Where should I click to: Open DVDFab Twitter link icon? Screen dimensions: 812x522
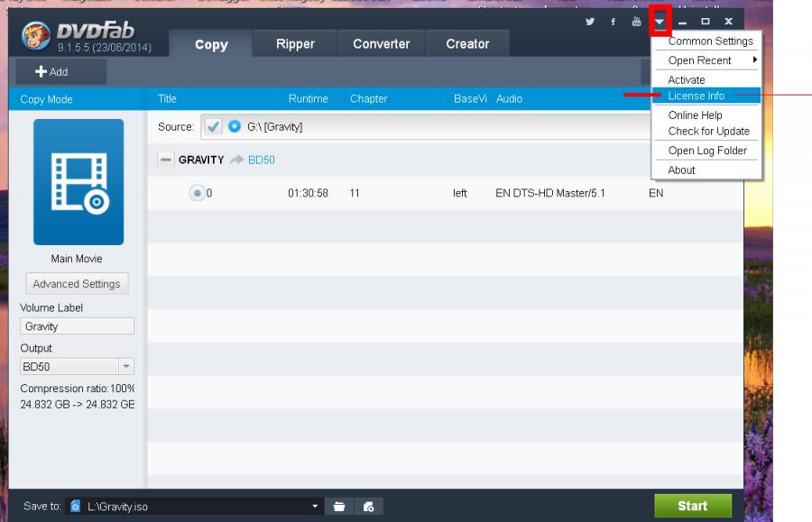(x=589, y=22)
